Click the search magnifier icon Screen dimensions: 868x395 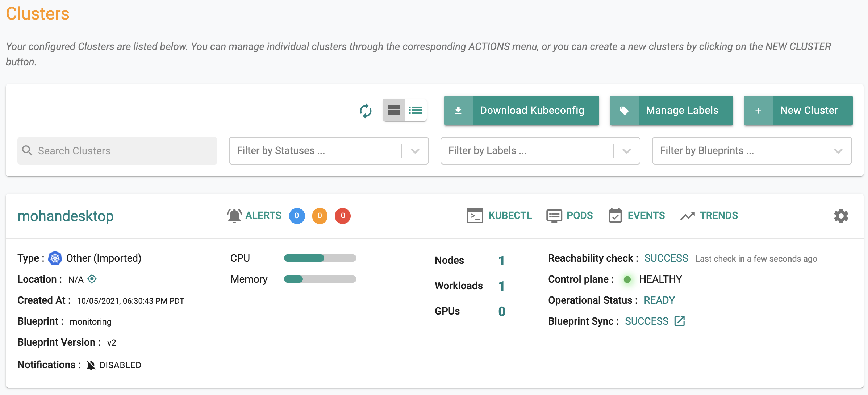[28, 150]
